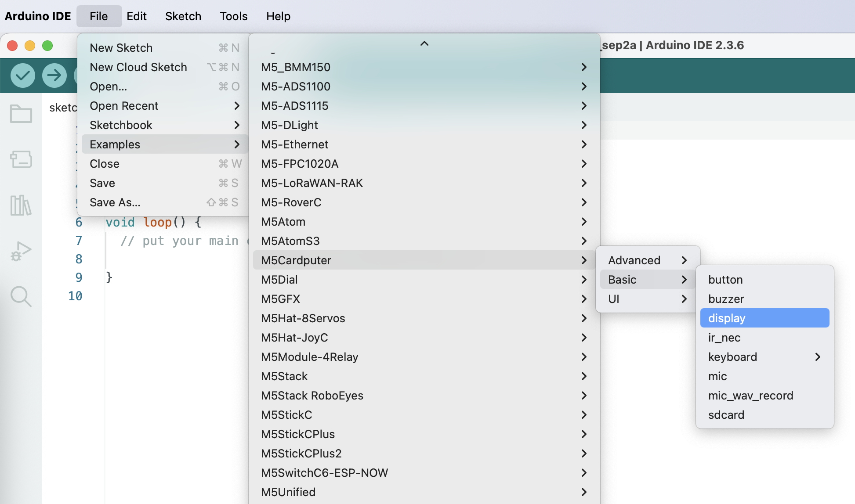855x504 pixels.
Task: Expand M5GFX examples
Action: click(x=424, y=299)
